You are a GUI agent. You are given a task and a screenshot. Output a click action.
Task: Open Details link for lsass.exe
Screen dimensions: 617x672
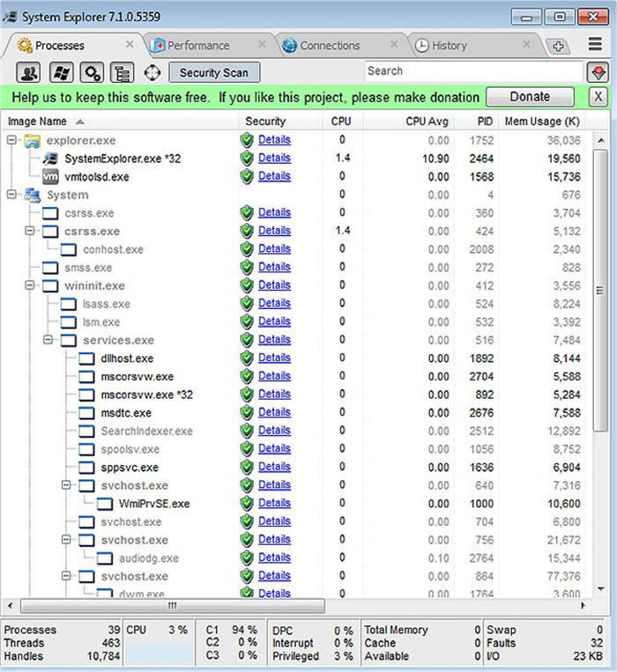pos(274,304)
